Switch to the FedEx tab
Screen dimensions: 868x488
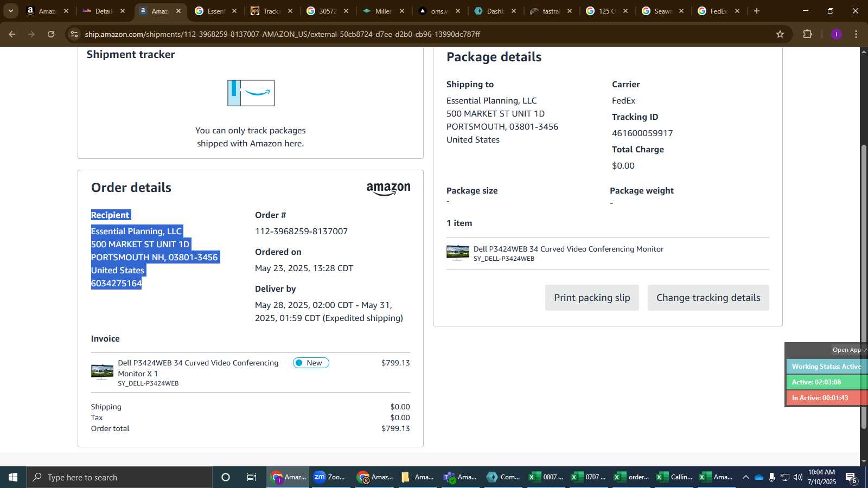(x=718, y=11)
